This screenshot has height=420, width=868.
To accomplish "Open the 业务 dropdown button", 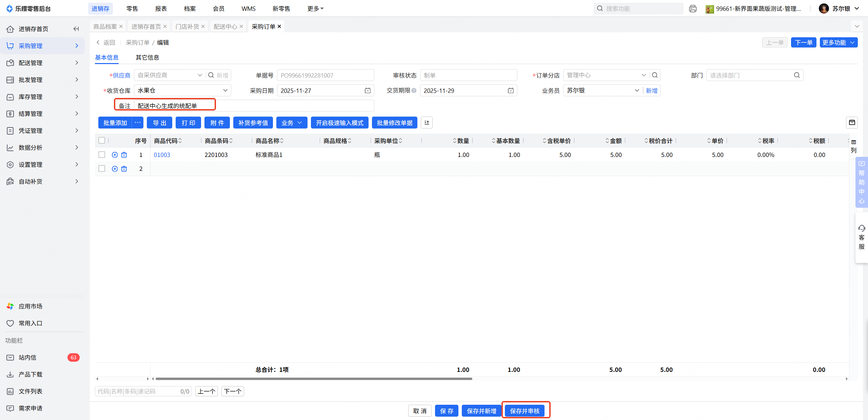I will [x=292, y=123].
